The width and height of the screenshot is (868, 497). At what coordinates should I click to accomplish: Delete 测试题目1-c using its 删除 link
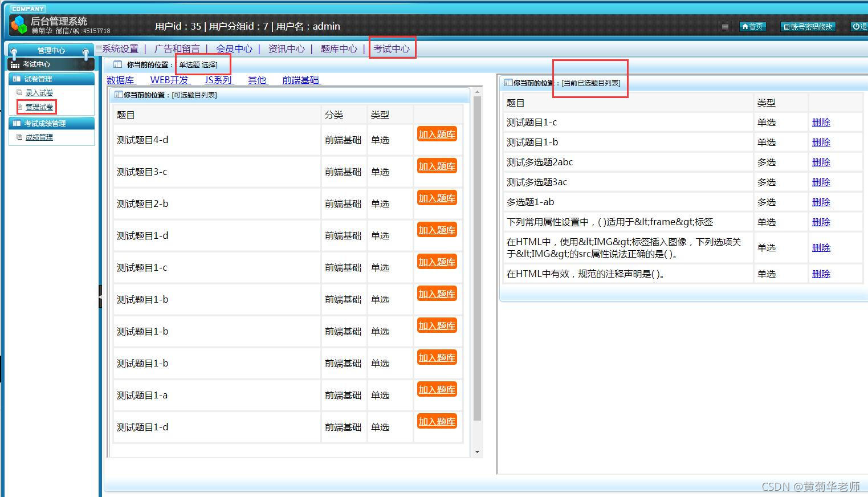(821, 121)
